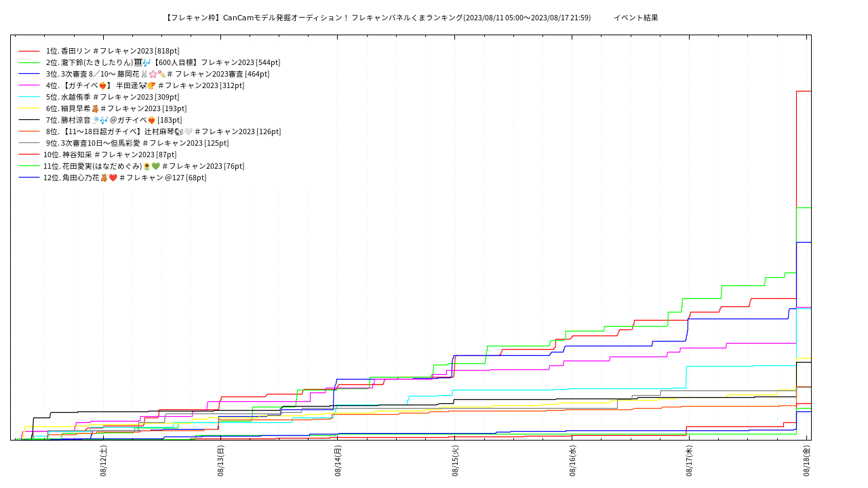The image size is (868, 488).
Task: Click the x-axis label 08/17(木)
Action: point(690,461)
